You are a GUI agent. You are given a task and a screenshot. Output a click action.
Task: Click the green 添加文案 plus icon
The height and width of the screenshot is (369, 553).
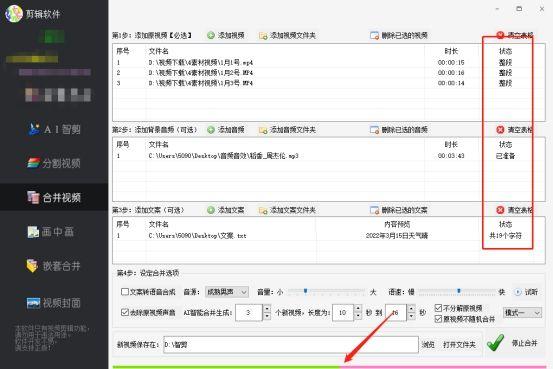pos(211,210)
